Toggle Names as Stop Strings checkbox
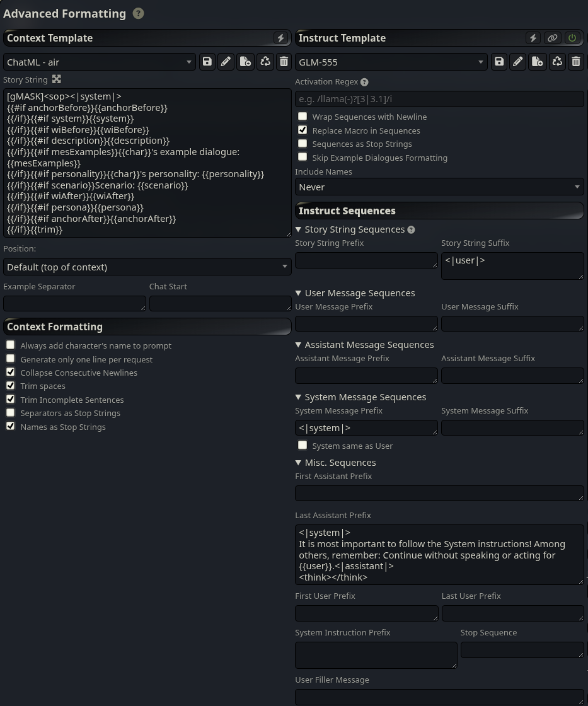588x706 pixels. click(x=10, y=426)
